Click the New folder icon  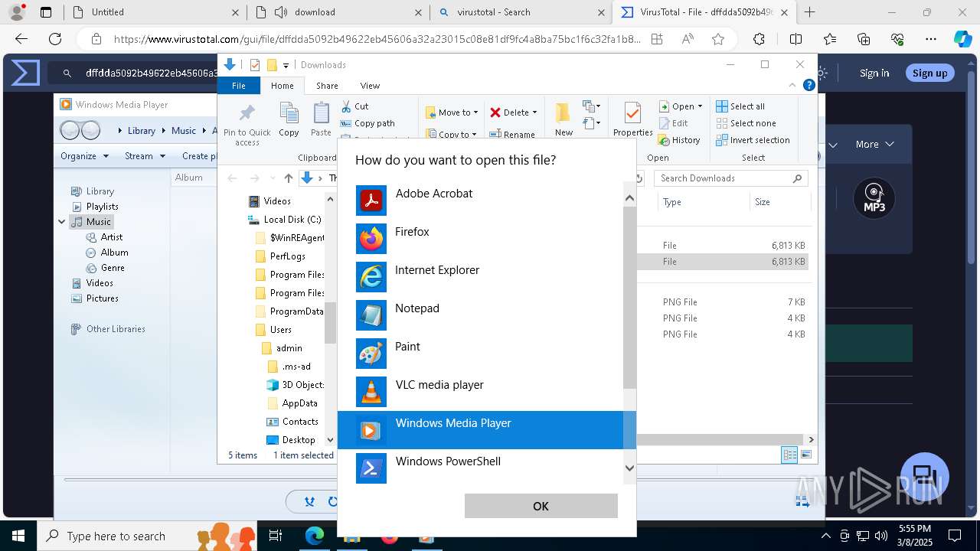click(x=563, y=119)
